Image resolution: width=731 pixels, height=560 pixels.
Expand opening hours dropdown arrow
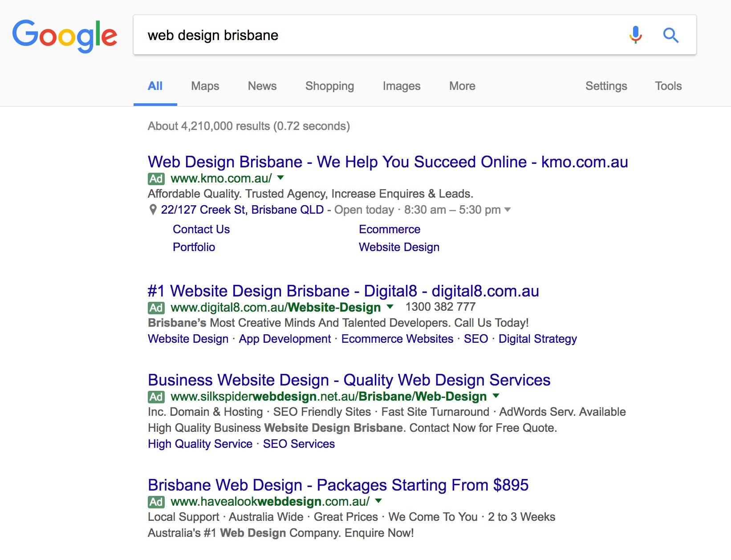point(507,210)
